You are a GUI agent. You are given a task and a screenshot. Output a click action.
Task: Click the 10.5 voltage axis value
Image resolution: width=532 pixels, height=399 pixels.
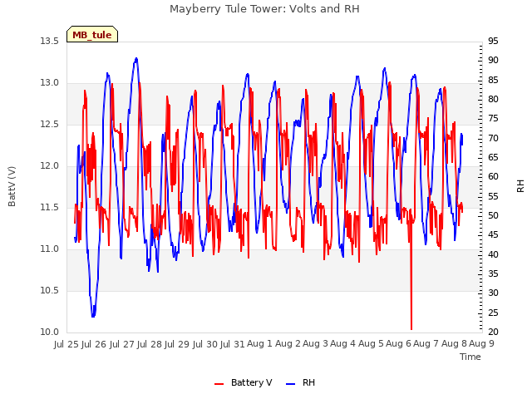pos(50,291)
